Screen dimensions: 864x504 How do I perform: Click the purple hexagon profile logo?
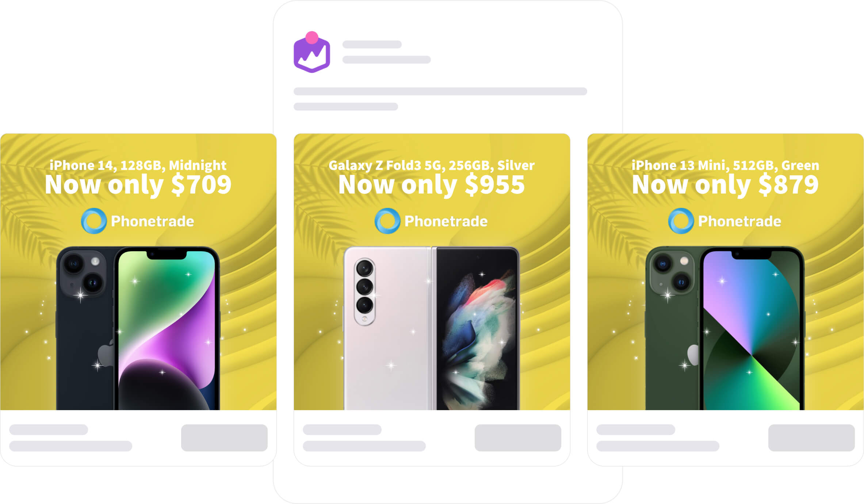[312, 54]
